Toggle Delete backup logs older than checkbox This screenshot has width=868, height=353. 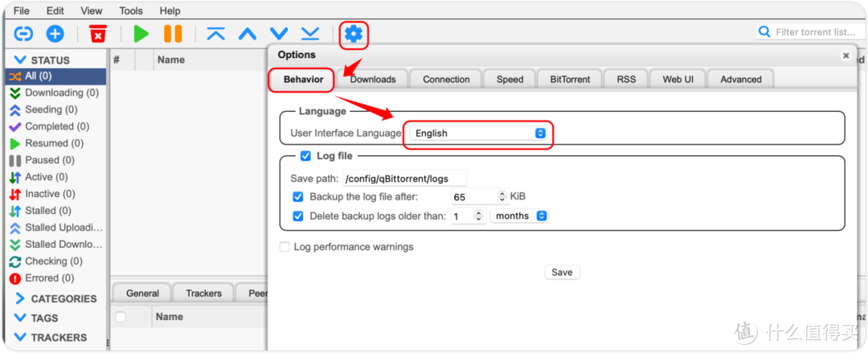(x=298, y=216)
